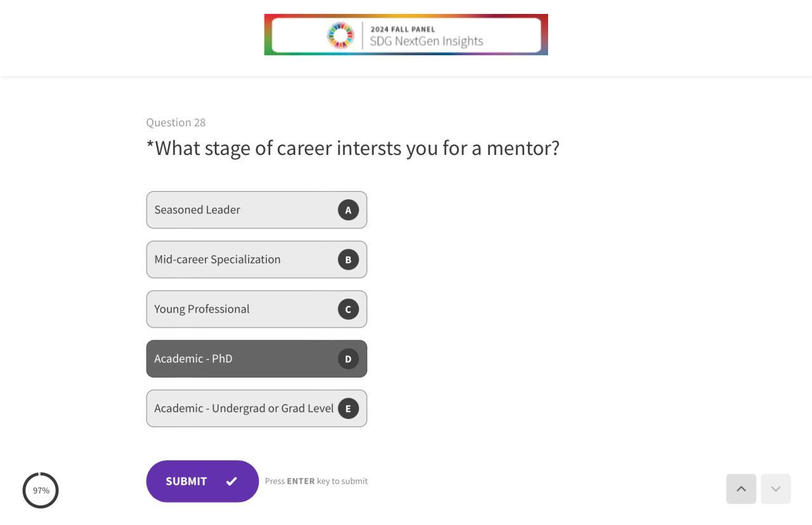
Task: Go to next question with down chevron
Action: (775, 489)
